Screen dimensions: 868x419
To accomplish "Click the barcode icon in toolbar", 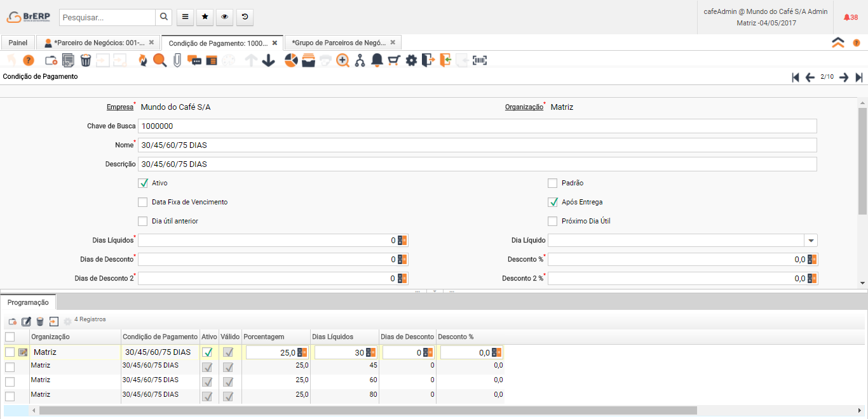I will (x=480, y=60).
